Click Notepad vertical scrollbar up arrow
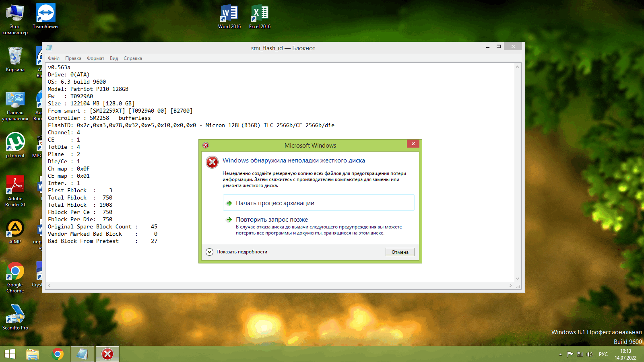This screenshot has height=362, width=644. pos(518,67)
